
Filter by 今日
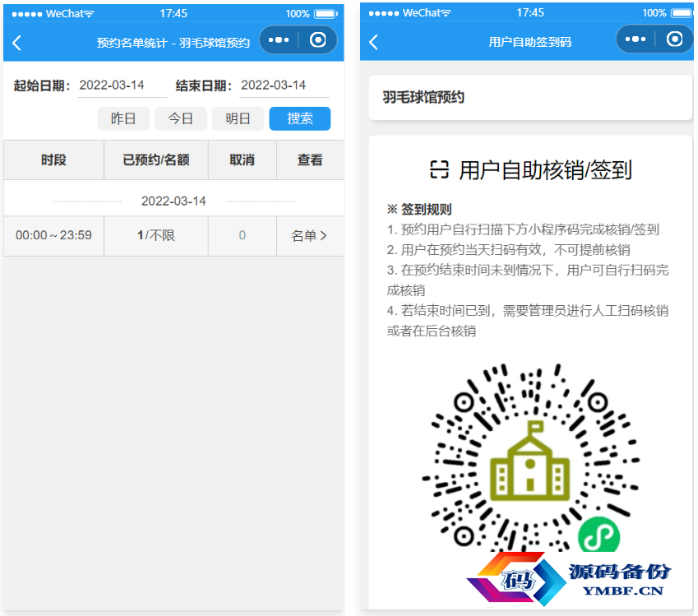[x=181, y=118]
